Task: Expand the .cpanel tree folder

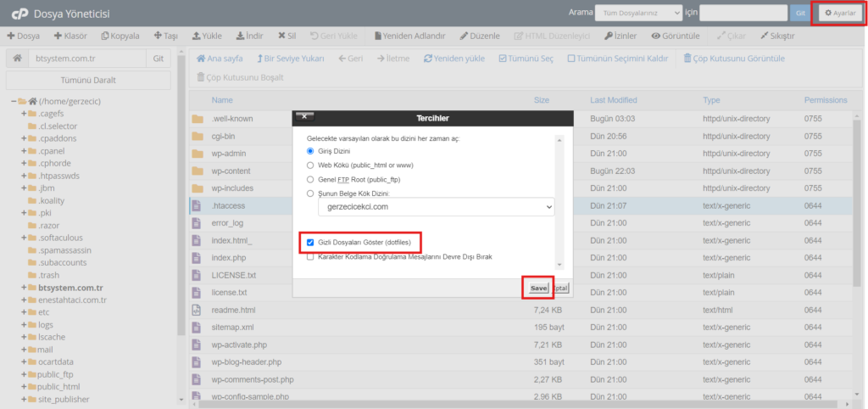Action: 24,151
